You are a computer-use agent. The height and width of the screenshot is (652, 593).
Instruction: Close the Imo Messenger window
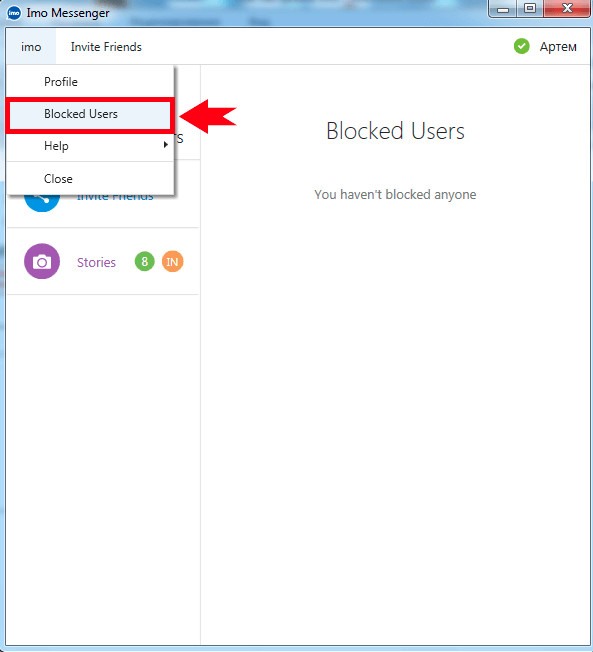pyautogui.click(x=567, y=9)
